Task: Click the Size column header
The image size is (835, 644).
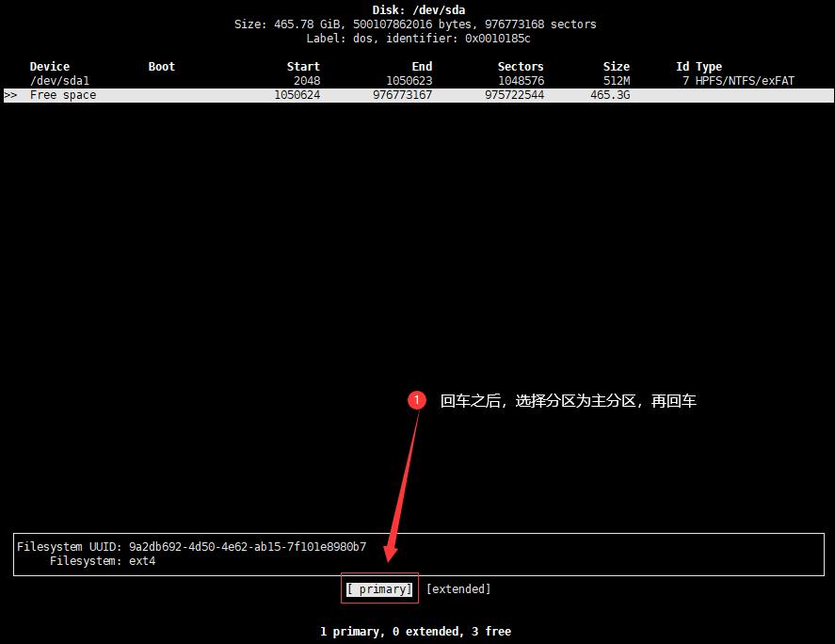Action: [x=616, y=66]
